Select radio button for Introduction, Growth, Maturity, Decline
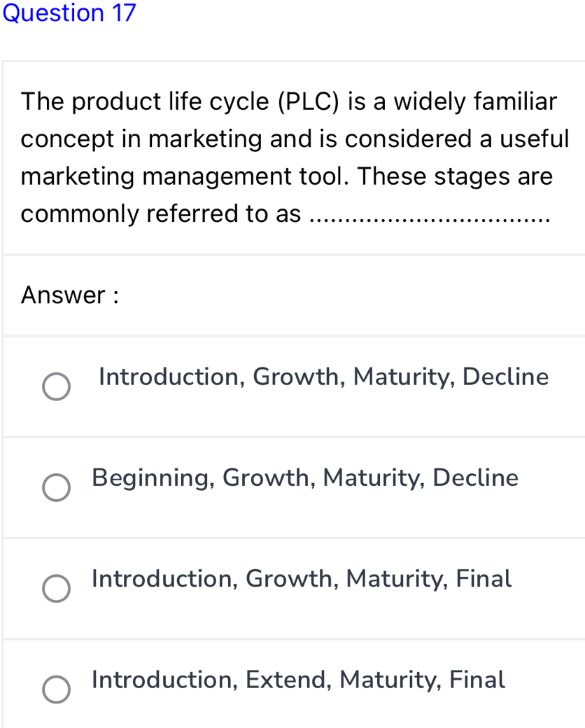Viewport: 585px width, 728px height. tap(56, 386)
